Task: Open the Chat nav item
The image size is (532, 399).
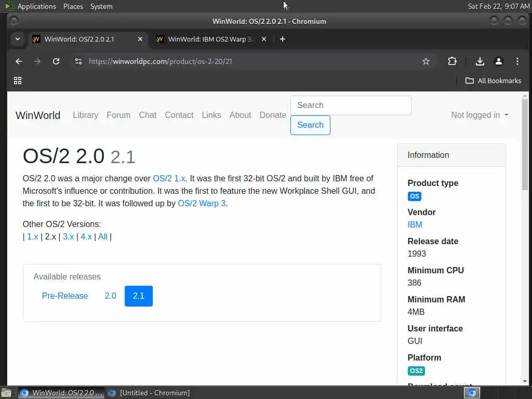Action: (x=148, y=115)
